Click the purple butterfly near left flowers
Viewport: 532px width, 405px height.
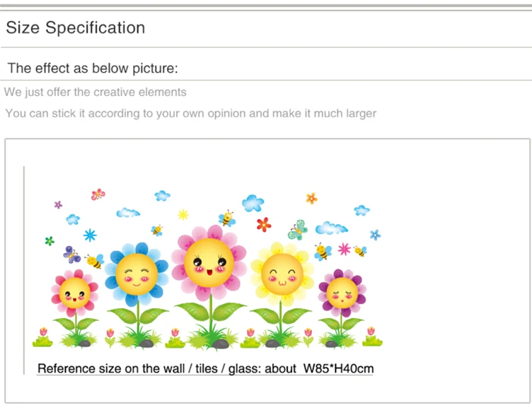click(71, 254)
